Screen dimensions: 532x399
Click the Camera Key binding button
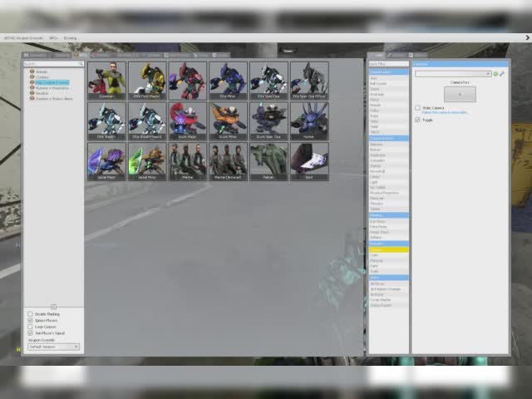pyautogui.click(x=460, y=94)
